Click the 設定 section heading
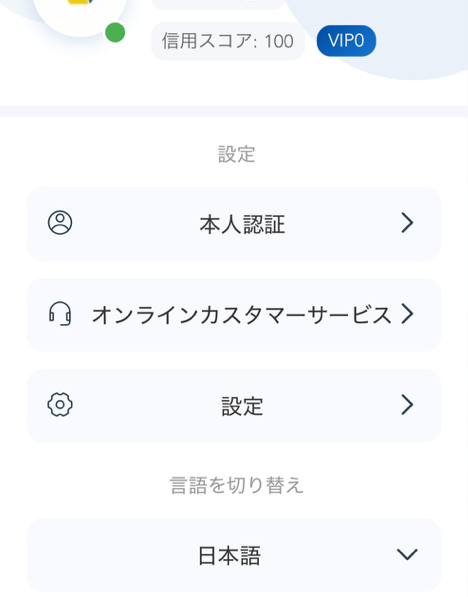 [236, 155]
